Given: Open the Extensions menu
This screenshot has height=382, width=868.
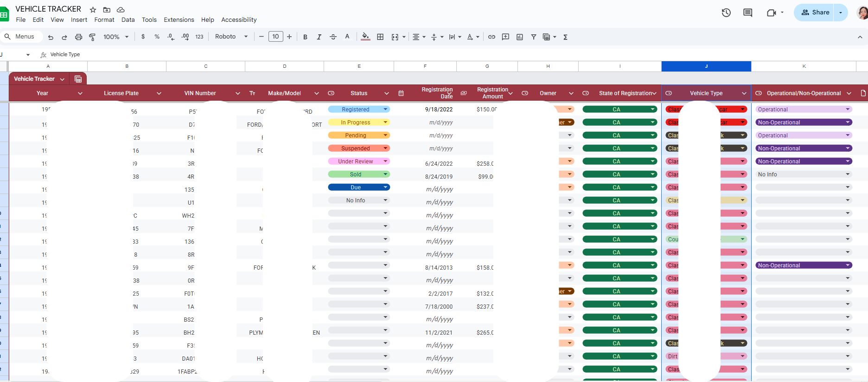Looking at the screenshot, I should [179, 19].
